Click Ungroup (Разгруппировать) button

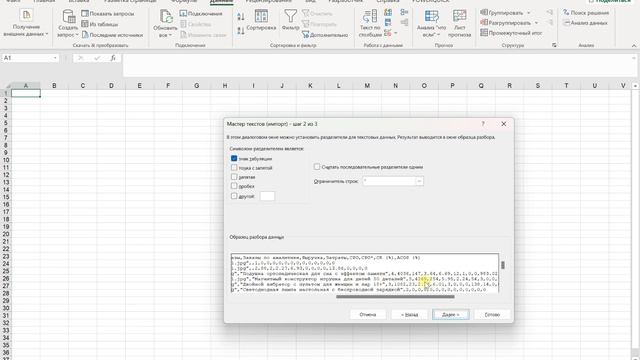[505, 23]
